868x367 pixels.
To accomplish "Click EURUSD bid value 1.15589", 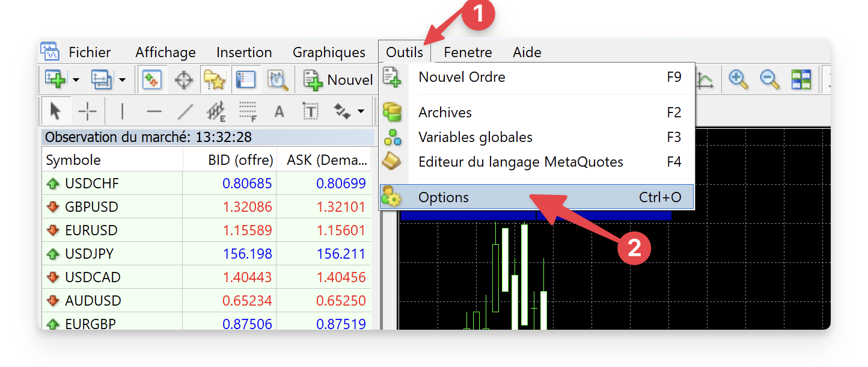I will tap(247, 230).
